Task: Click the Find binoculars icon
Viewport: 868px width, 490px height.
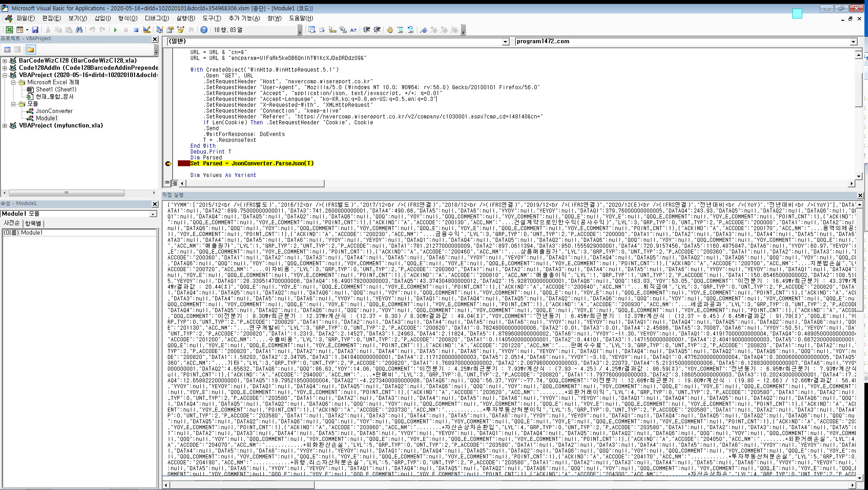Action: [x=79, y=30]
